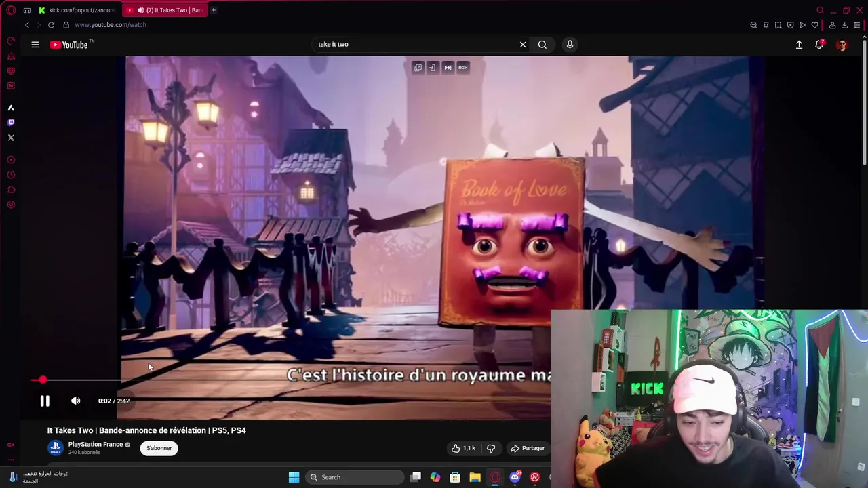Screen dimensions: 868x488
Task: Switch to the kick.com popout tab
Action: pyautogui.click(x=77, y=10)
